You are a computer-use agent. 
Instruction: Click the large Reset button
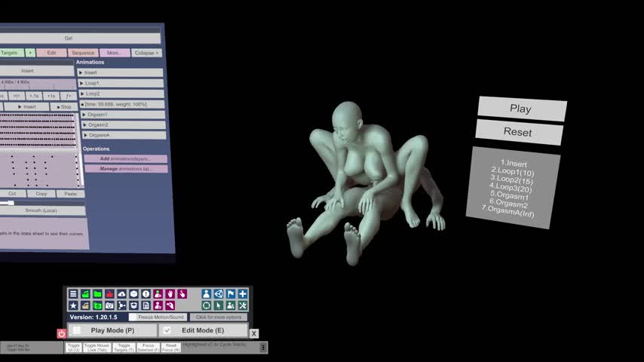pyautogui.click(x=519, y=132)
